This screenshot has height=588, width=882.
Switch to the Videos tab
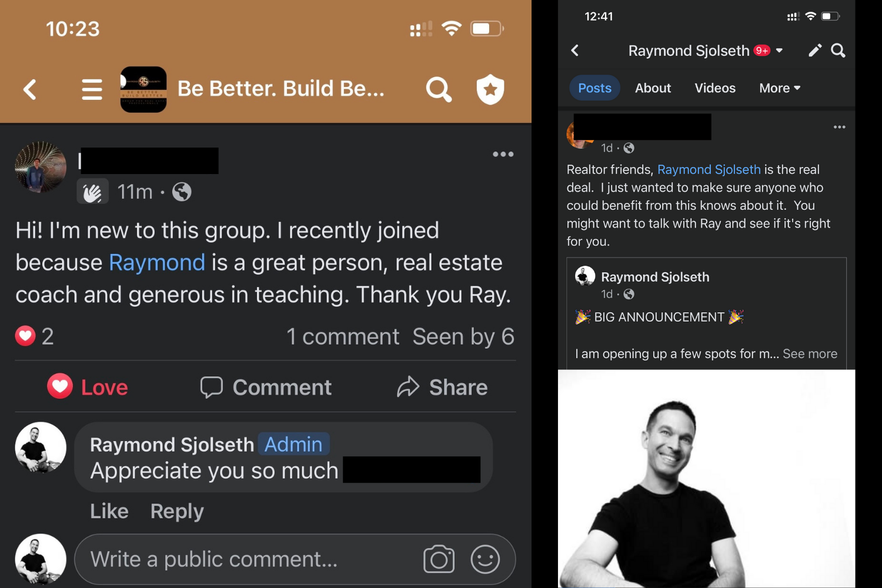tap(715, 88)
